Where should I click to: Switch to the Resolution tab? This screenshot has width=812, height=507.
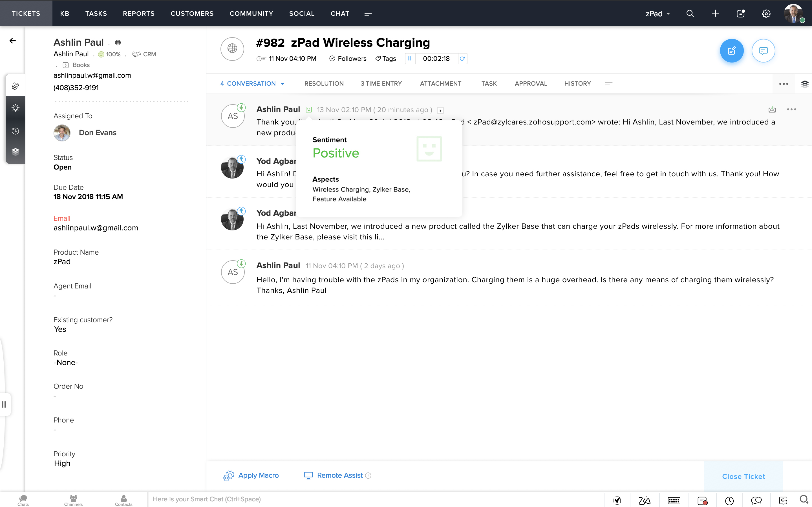tap(324, 83)
